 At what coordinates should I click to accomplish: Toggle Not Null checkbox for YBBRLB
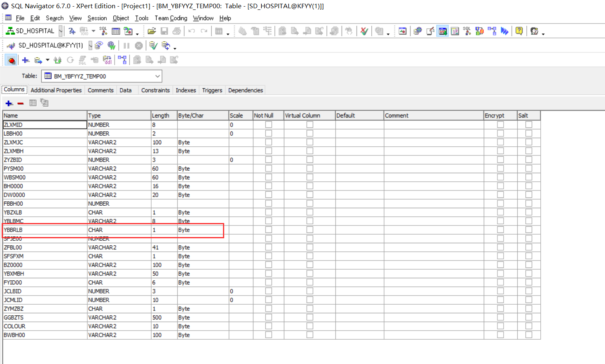269,230
